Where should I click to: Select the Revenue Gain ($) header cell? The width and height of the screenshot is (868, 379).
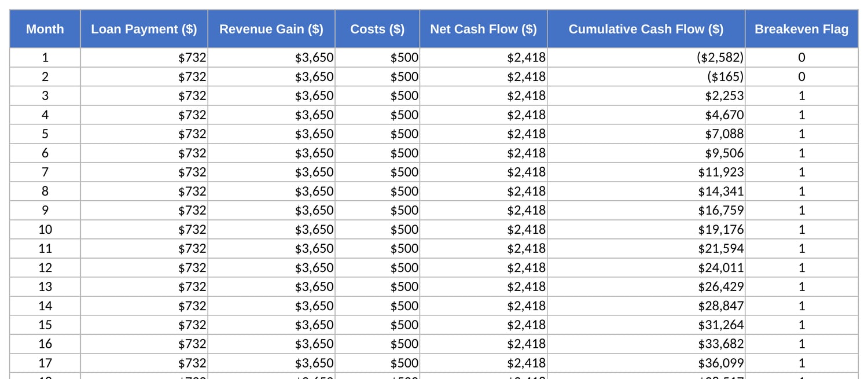[271, 29]
